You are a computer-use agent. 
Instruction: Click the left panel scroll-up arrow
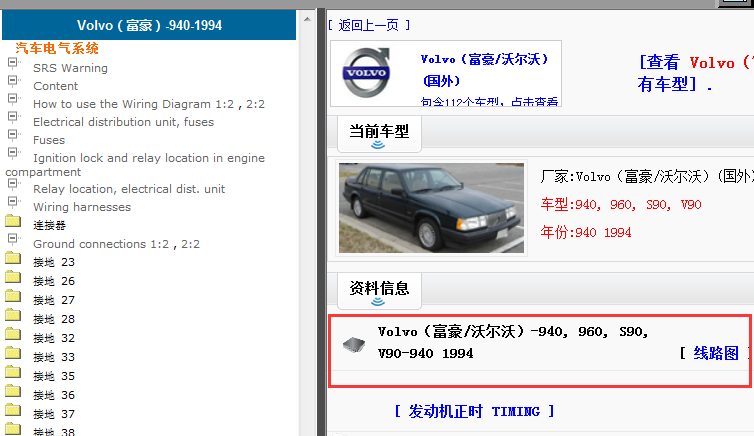pyautogui.click(x=307, y=20)
